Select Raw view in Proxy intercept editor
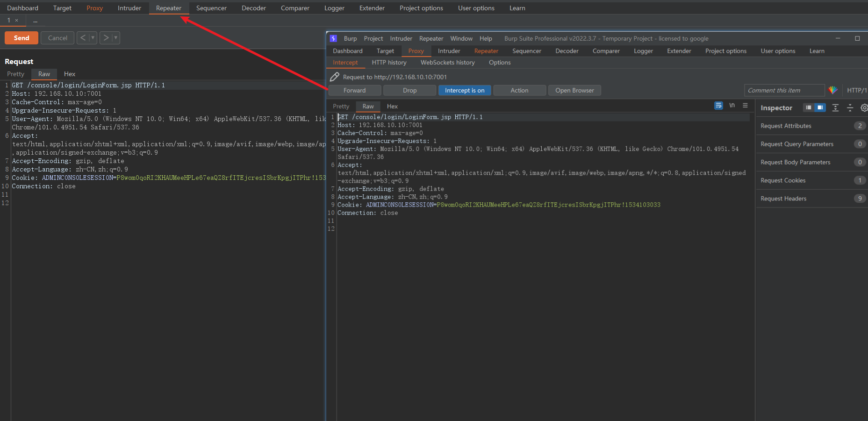 [x=368, y=106]
